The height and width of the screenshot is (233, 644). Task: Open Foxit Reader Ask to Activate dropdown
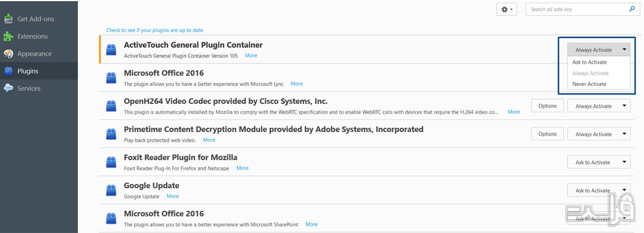[x=598, y=162]
